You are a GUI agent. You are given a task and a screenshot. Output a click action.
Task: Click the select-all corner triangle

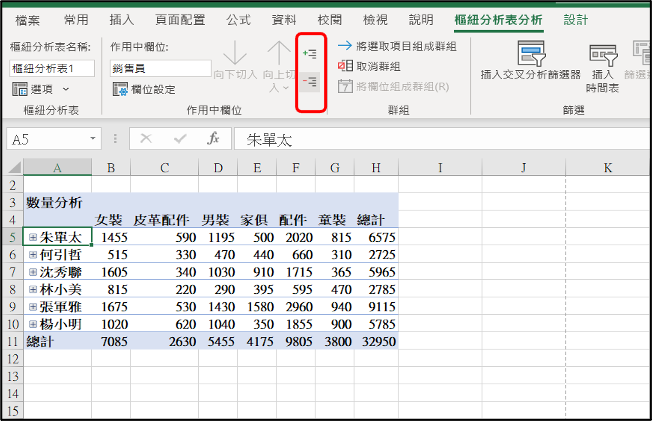point(15,168)
